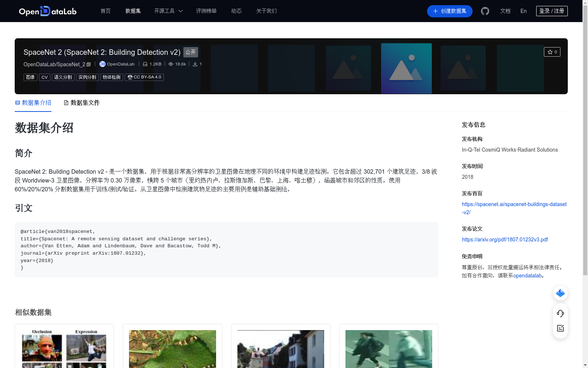Viewport: 588px width, 368px height.
Task: Click the 物体检测 tag
Action: point(112,77)
